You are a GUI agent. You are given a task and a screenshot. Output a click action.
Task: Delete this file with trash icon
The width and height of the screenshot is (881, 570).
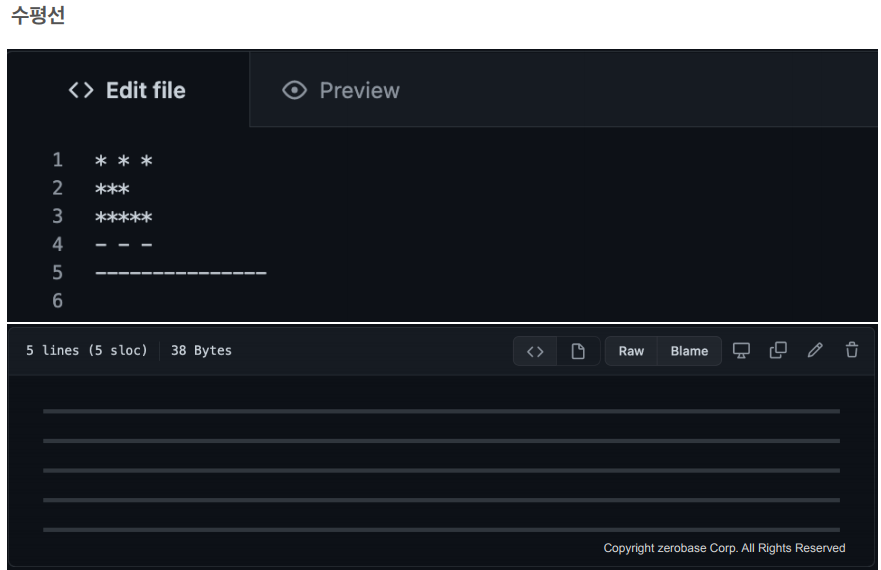[x=852, y=350]
